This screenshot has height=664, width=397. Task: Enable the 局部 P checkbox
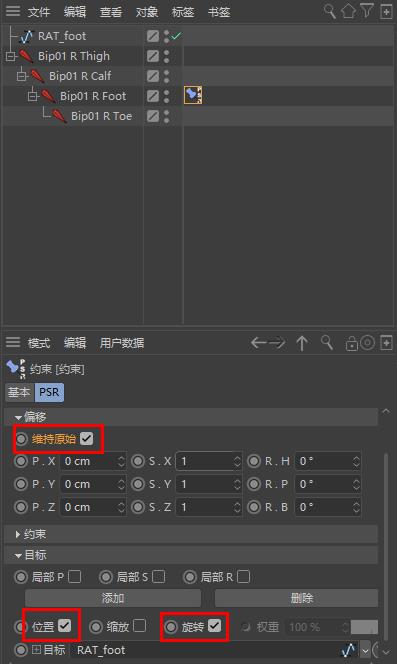click(x=75, y=576)
